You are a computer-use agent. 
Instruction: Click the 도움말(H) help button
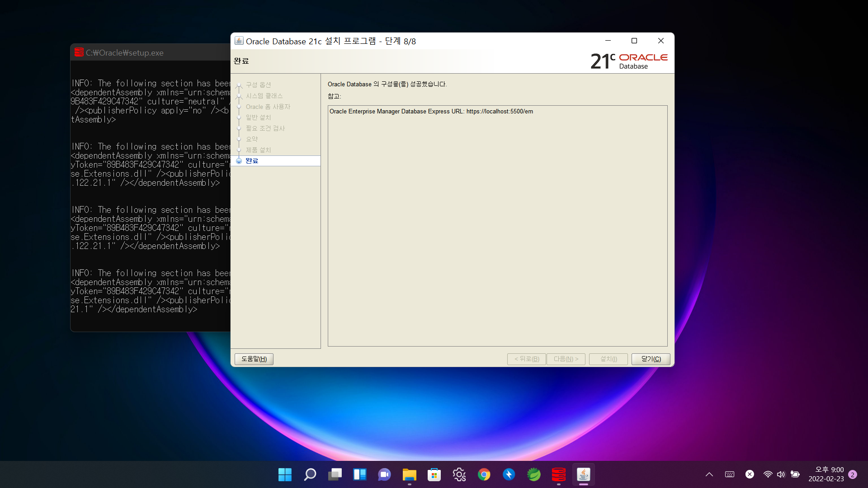[254, 359]
